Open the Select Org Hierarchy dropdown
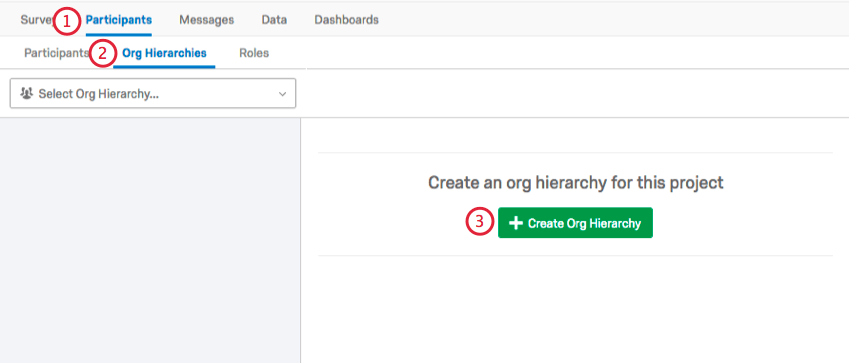This screenshot has height=363, width=849. (x=153, y=93)
